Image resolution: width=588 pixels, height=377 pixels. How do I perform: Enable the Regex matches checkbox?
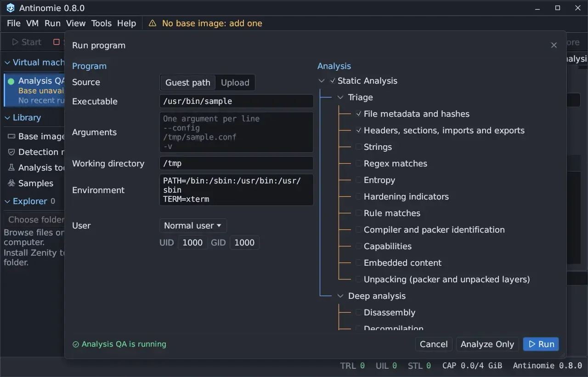point(359,164)
